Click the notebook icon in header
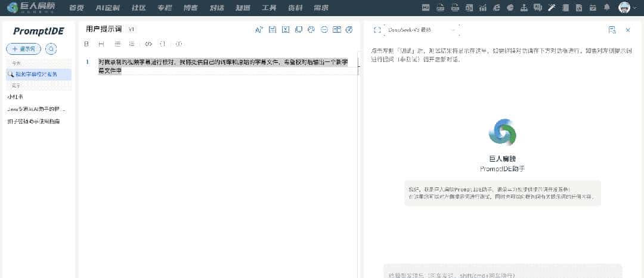The image size is (644, 278). point(565,7)
